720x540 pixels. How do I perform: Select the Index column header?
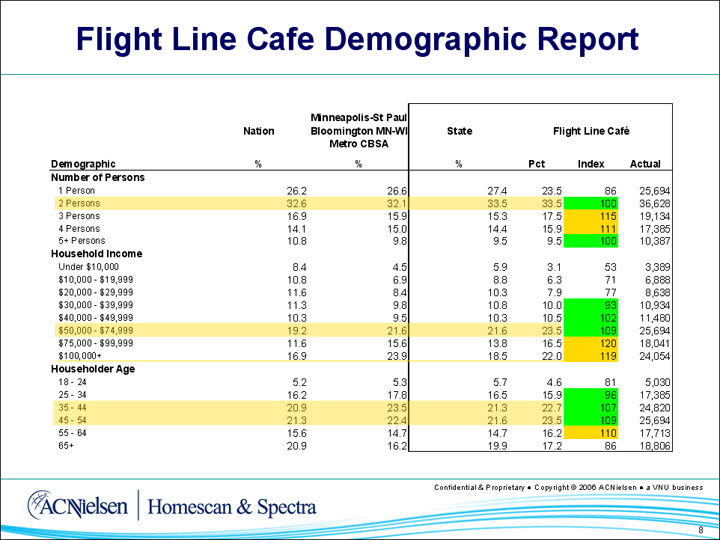591,164
